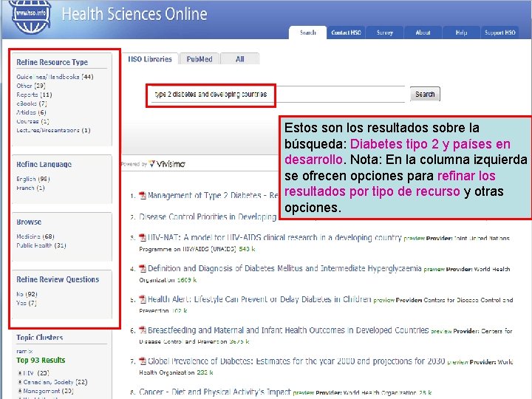The image size is (532, 399).
Task: Expand the Management topic cluster
Action: click(x=20, y=391)
